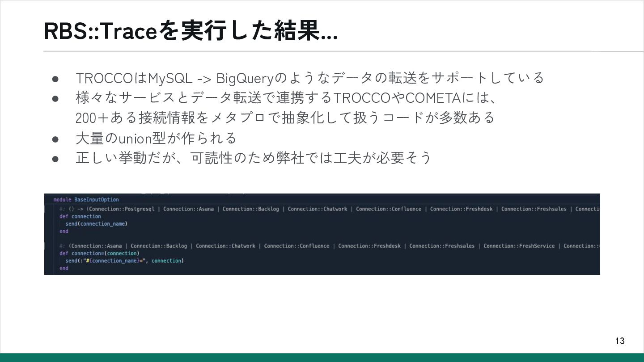Image resolution: width=644 pixels, height=362 pixels.
Task: Click "module BaseInputOption" in the code image
Action: point(86,199)
